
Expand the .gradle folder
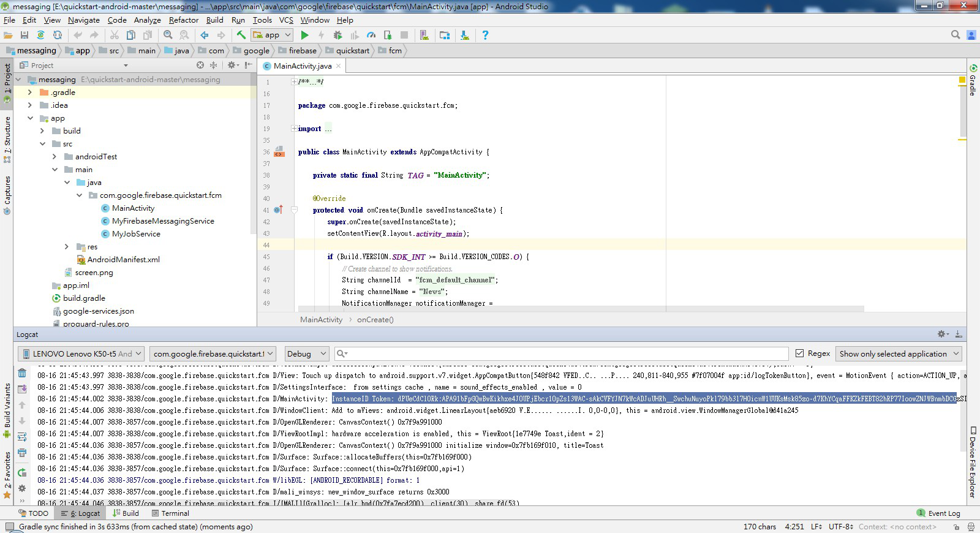click(29, 92)
